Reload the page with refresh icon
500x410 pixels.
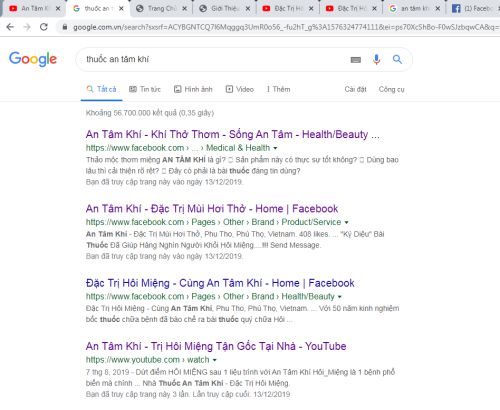click(44, 27)
